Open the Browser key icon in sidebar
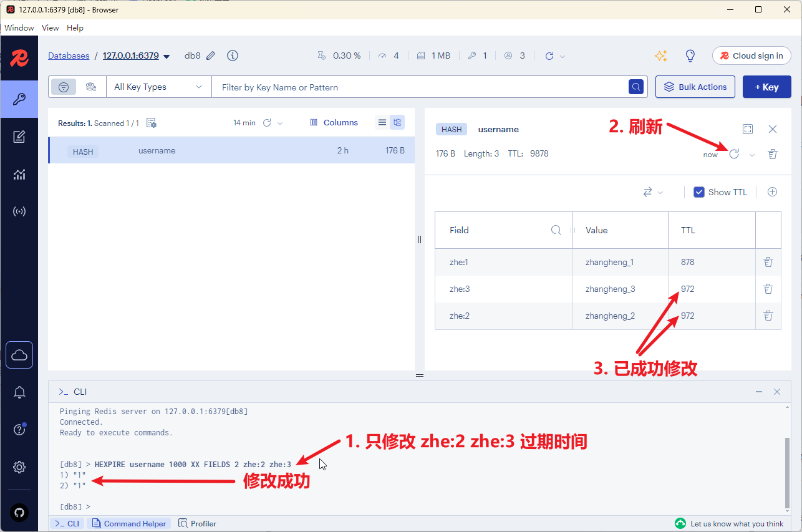Screen dimensions: 802x532 pyautogui.click(x=19, y=99)
